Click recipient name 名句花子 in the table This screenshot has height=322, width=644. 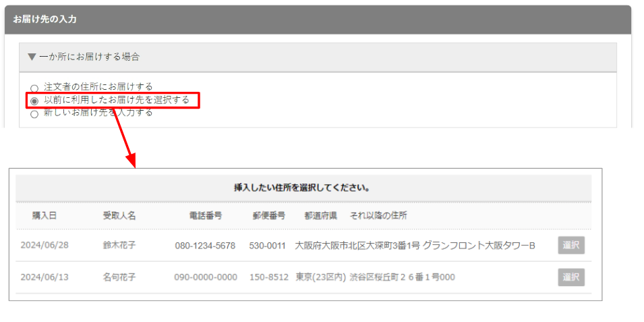(119, 277)
